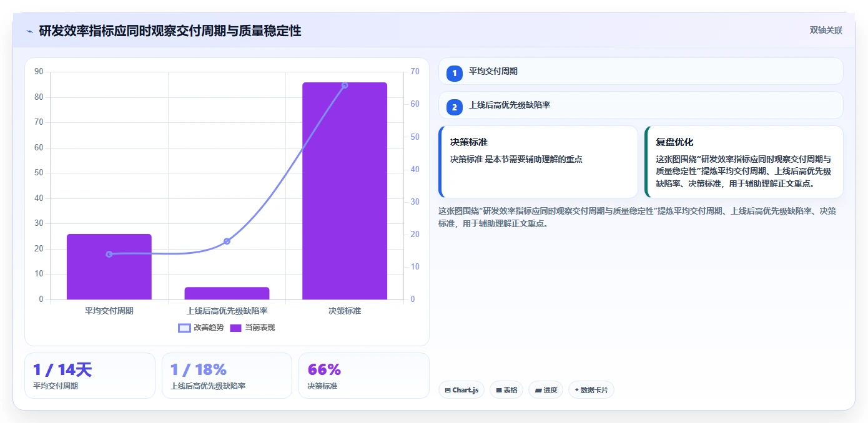The height and width of the screenshot is (423, 868).
Task: Open the 决策标准 card
Action: click(x=538, y=162)
